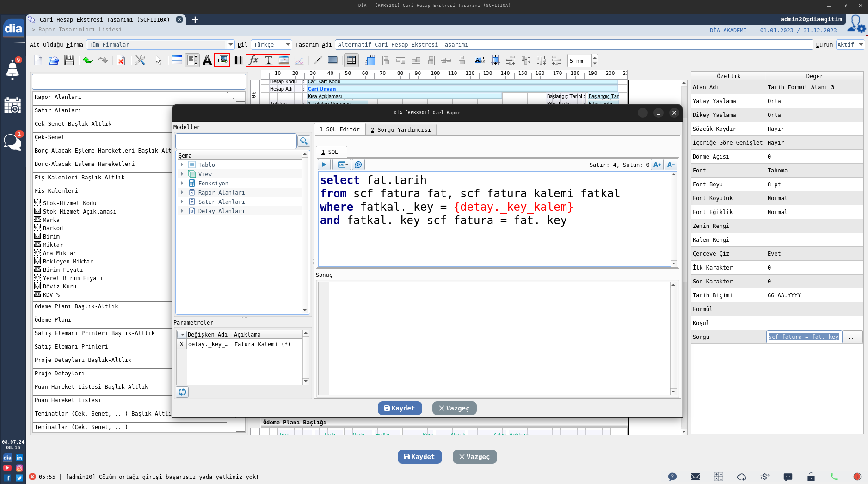The width and height of the screenshot is (868, 484).
Task: Click Vazgeç in the Özel Rapor dialog
Action: coord(454,408)
